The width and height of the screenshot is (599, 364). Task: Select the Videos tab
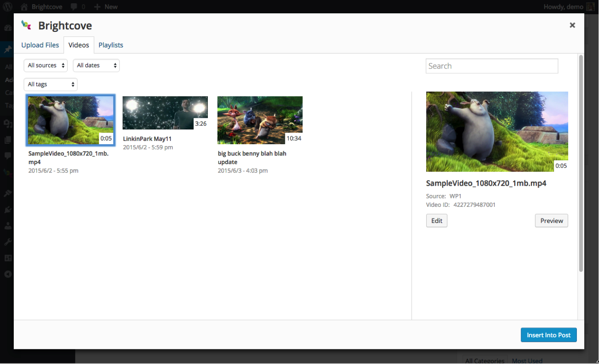79,45
